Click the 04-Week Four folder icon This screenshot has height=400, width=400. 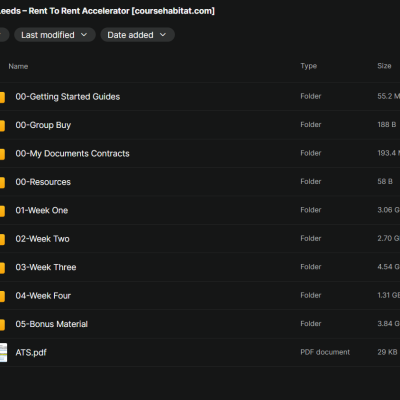point(2,296)
